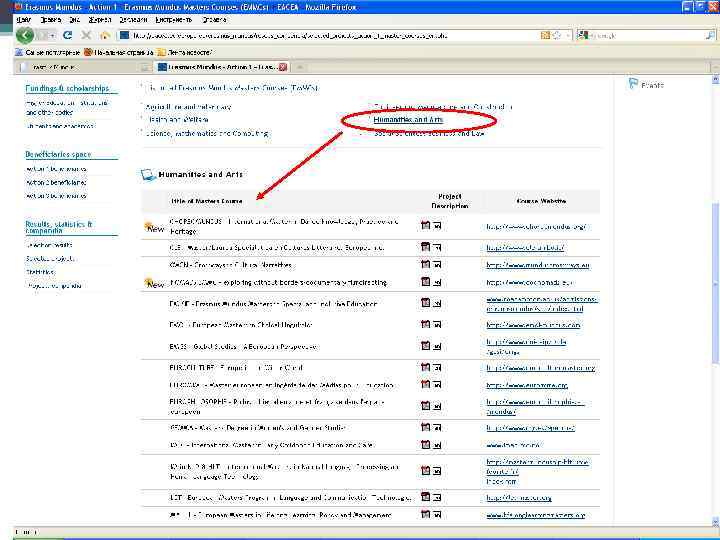Screen dimensions: 720x540
Task: Open the search engine selector dropdown
Action: click(x=583, y=35)
